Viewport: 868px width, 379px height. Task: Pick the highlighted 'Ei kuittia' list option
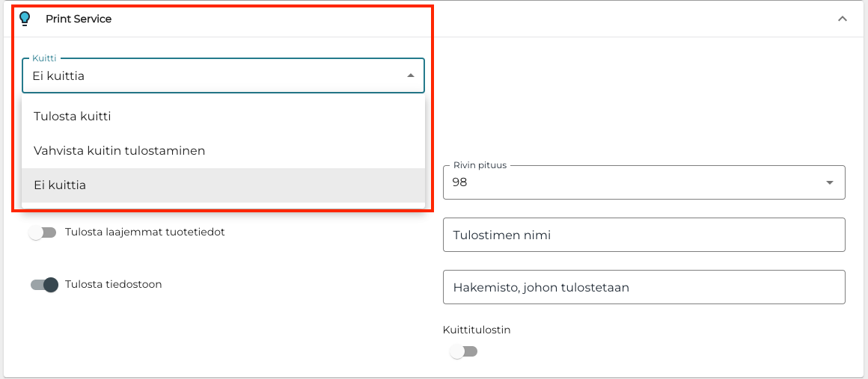tap(60, 185)
